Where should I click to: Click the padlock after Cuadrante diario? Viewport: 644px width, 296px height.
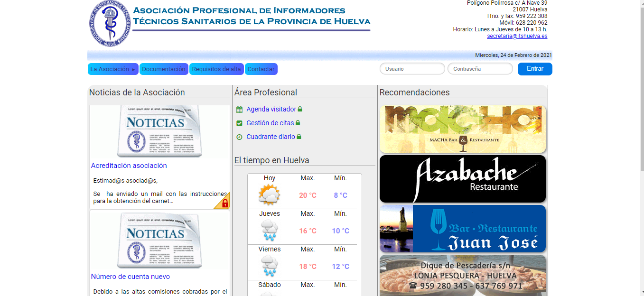point(299,137)
